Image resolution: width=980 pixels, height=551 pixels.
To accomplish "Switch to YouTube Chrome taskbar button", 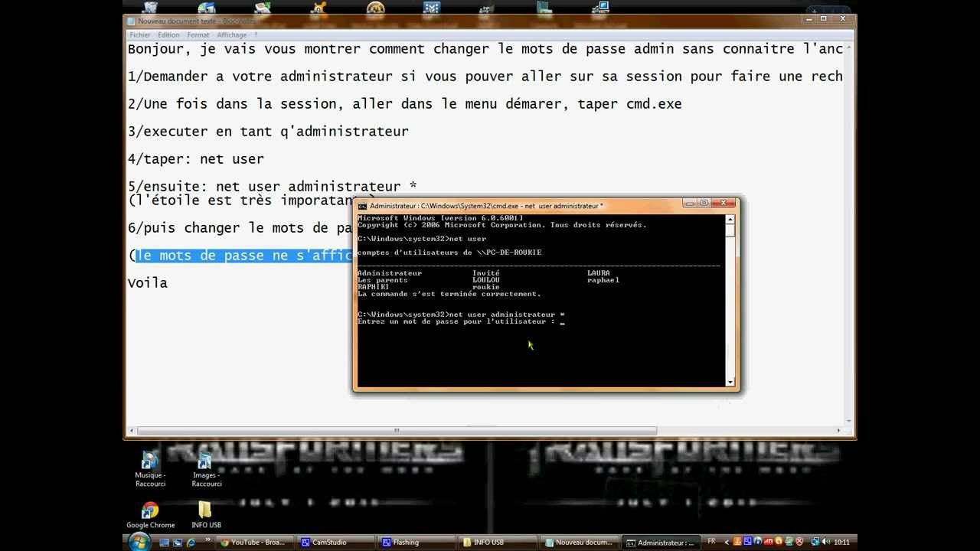I will click(x=253, y=543).
